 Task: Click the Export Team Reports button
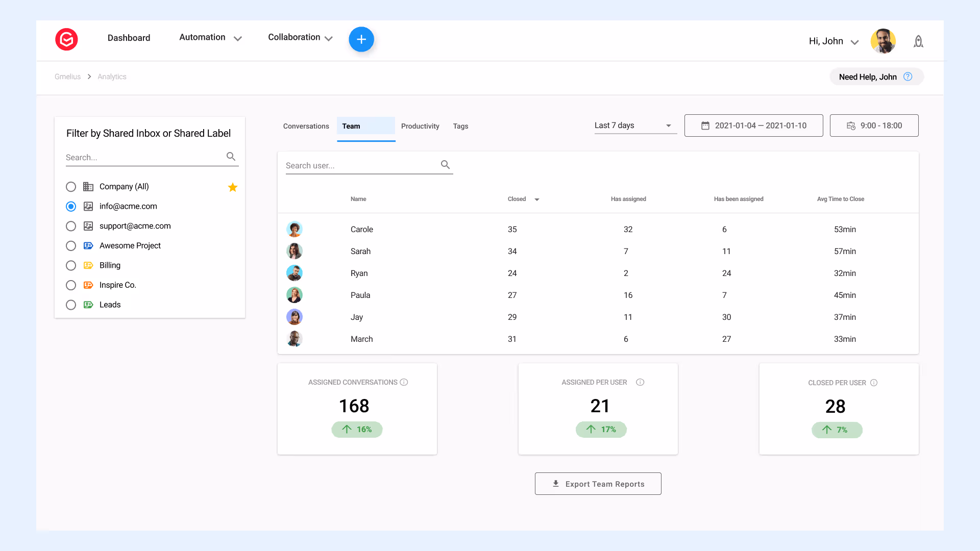tap(598, 484)
